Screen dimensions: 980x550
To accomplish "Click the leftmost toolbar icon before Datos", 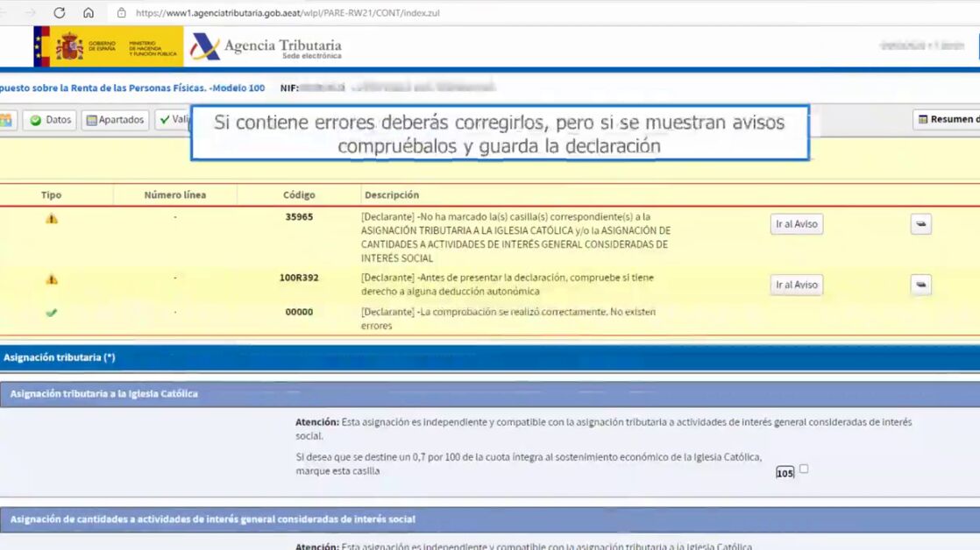I will click(6, 120).
